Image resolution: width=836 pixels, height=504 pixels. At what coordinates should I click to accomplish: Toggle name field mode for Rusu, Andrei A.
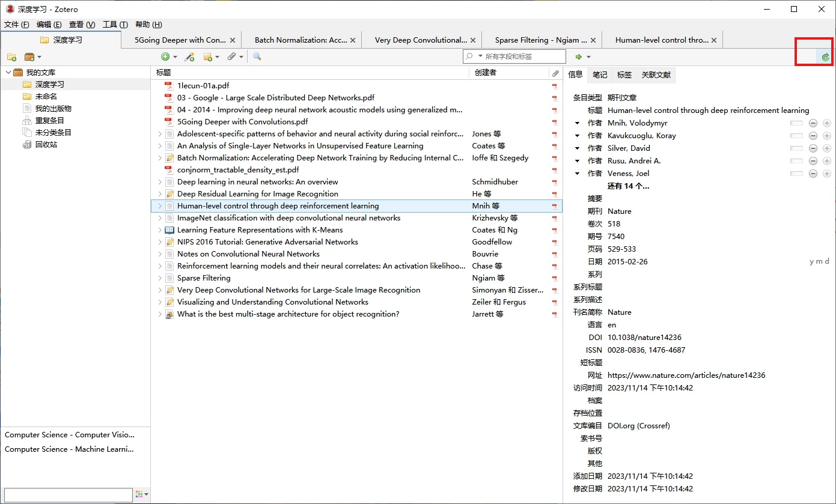tap(796, 161)
